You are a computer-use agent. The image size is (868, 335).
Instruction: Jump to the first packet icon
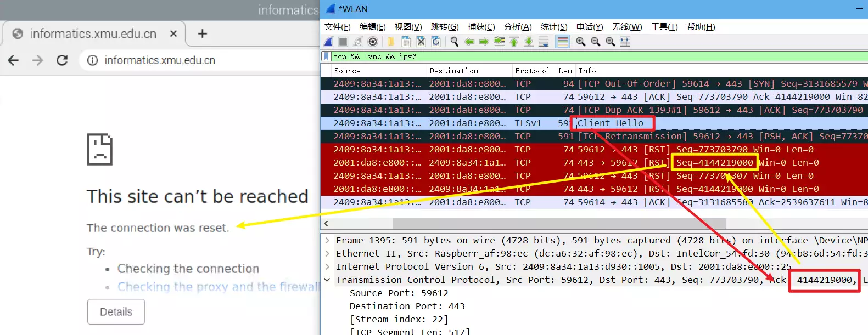514,42
